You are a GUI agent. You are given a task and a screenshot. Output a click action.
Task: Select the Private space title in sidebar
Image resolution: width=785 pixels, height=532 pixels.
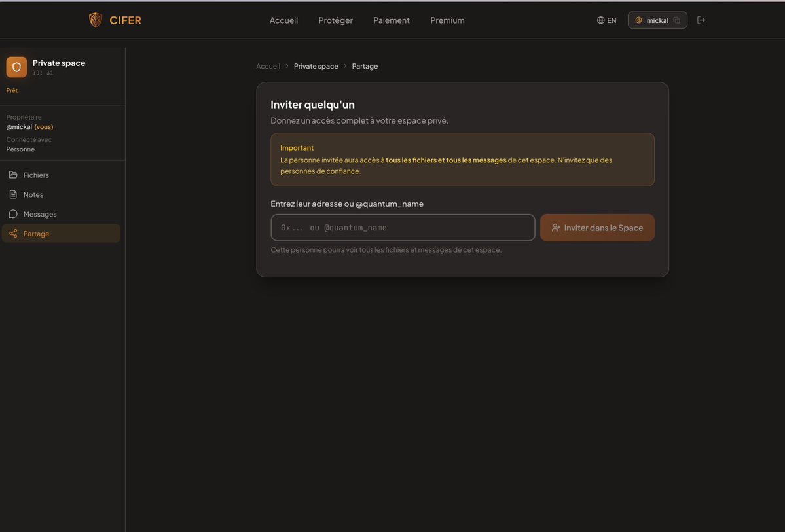(58, 63)
